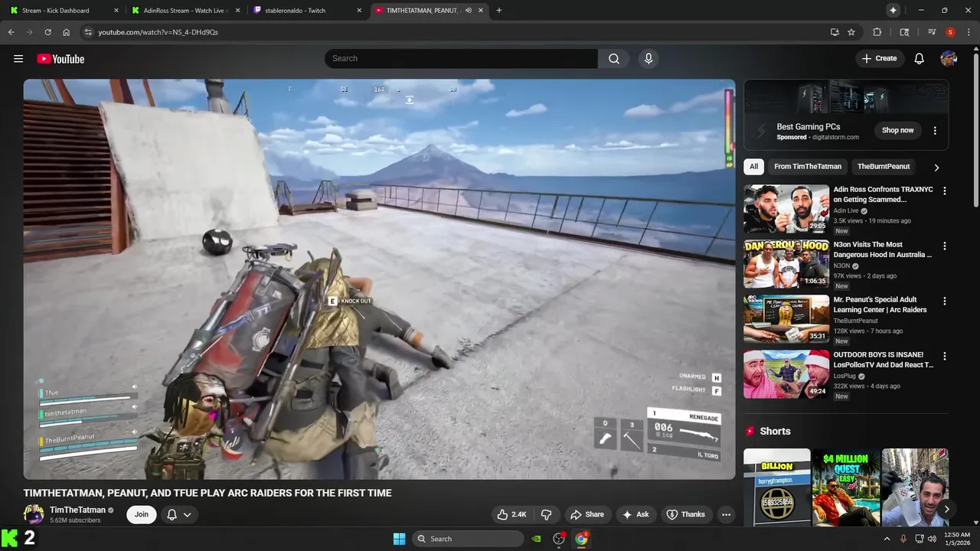Image resolution: width=980 pixels, height=551 pixels.
Task: Open Chrome profile S avatar
Action: [x=950, y=32]
